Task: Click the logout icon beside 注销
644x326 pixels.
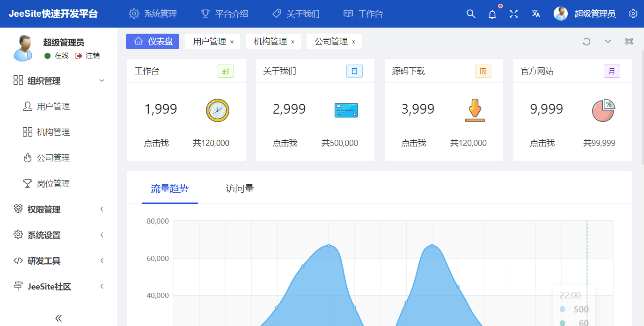Action: click(x=79, y=56)
